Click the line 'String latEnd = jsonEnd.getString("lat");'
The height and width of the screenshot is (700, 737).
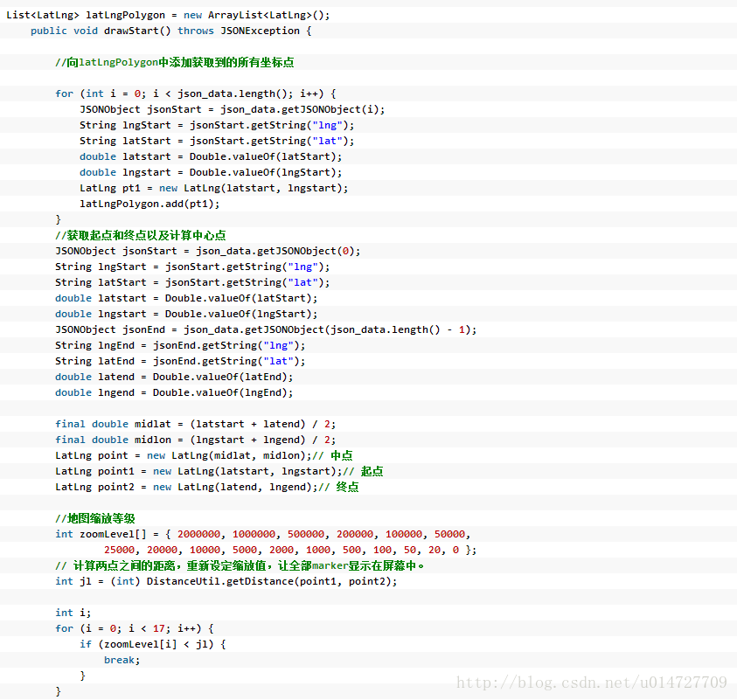[x=180, y=361]
